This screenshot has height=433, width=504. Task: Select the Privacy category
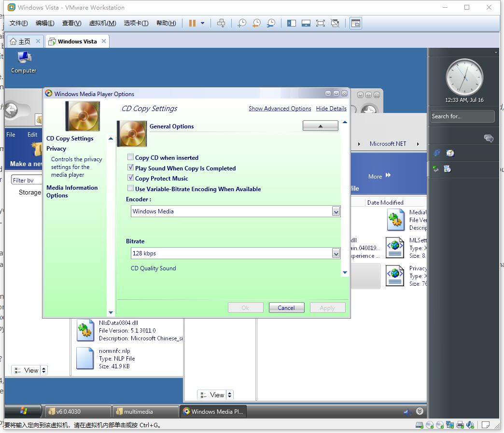56,149
